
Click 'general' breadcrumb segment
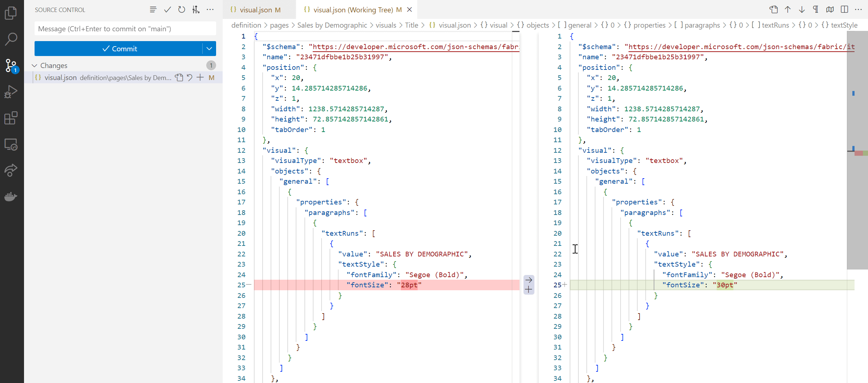pos(575,25)
